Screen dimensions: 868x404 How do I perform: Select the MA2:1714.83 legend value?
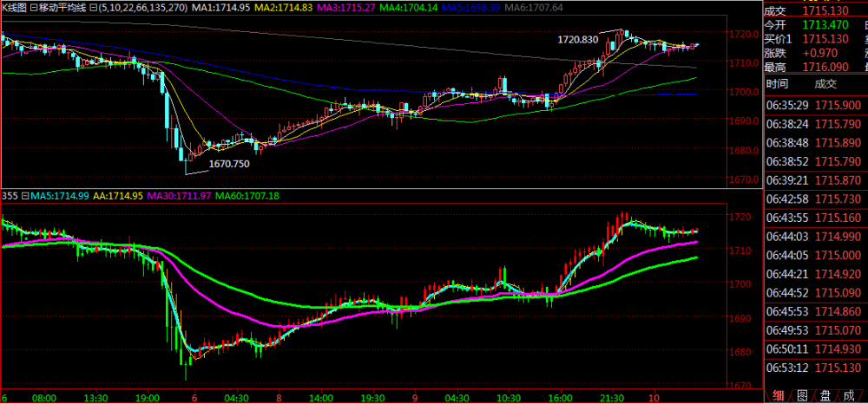(284, 9)
